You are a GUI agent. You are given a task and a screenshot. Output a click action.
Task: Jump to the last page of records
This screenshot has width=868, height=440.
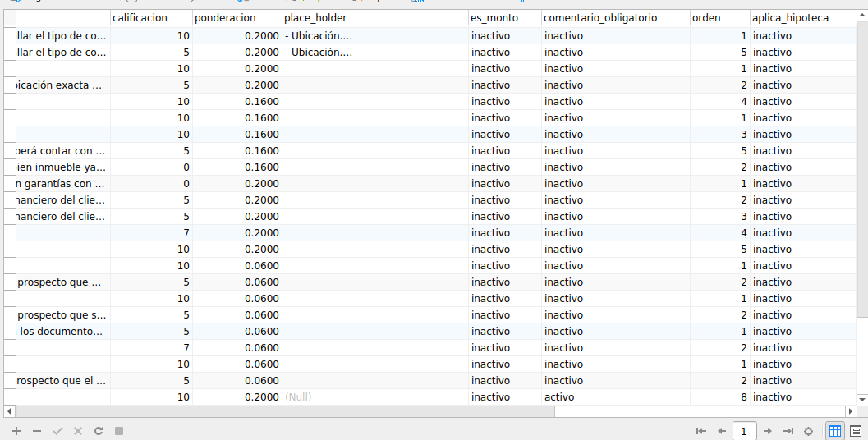788,431
